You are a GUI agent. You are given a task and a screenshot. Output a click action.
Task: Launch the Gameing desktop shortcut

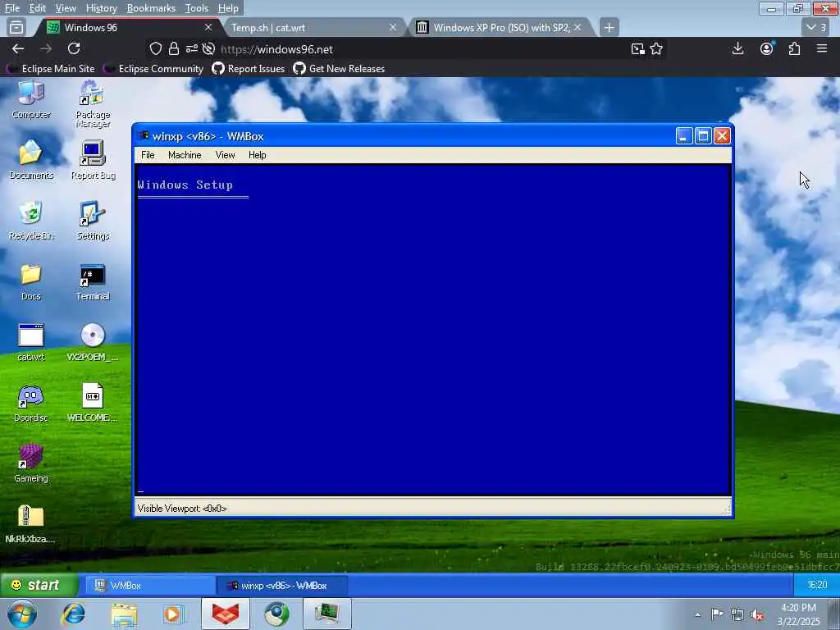[x=31, y=464]
